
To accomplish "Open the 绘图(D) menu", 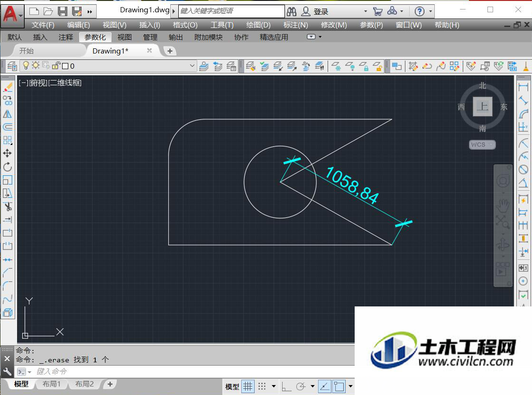I will [x=258, y=25].
